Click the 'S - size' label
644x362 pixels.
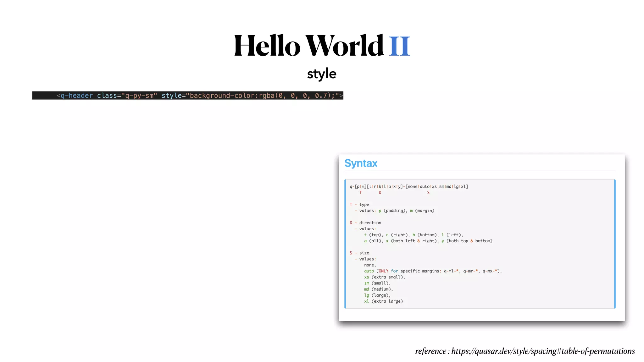point(359,253)
